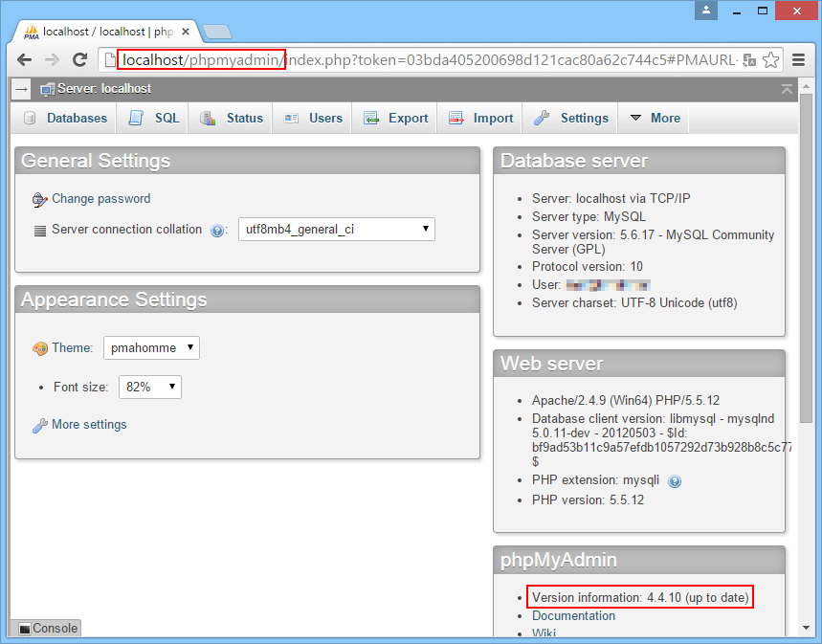Open the SQL tab
Viewport: 822px width, 644px height.
point(153,118)
